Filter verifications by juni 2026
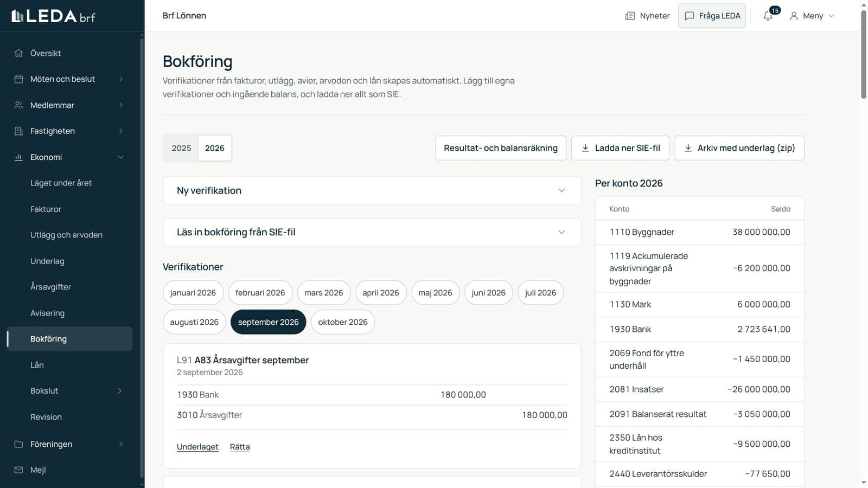This screenshot has width=868, height=488. coord(489,293)
